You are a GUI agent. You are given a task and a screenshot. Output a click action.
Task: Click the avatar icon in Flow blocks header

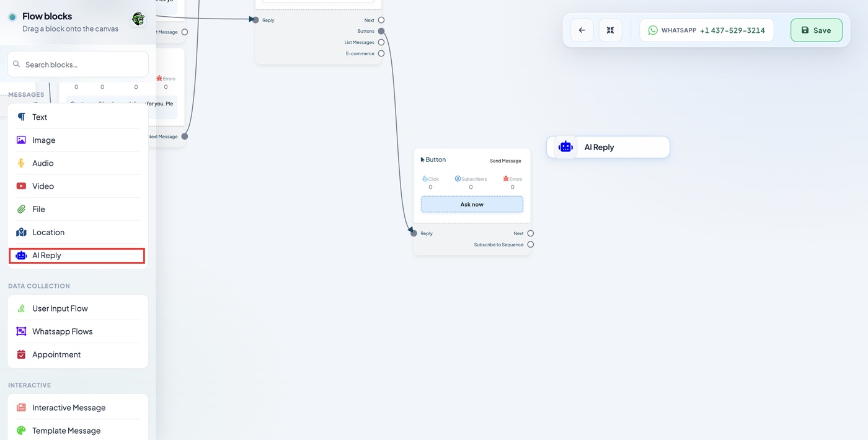pos(138,19)
